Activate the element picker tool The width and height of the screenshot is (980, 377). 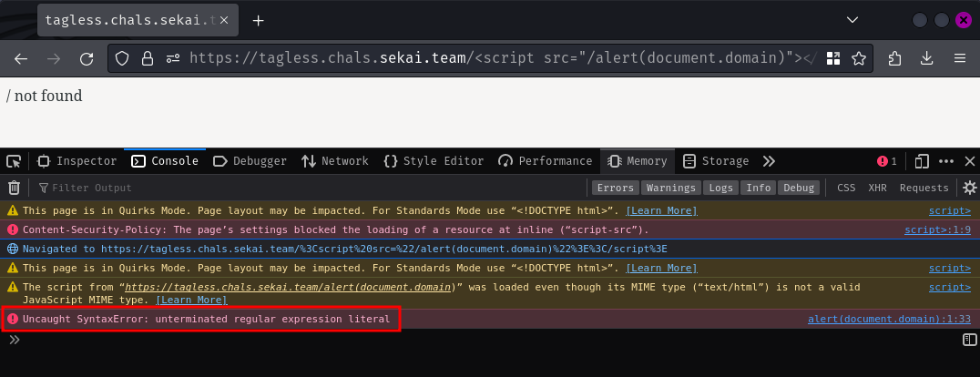[14, 161]
